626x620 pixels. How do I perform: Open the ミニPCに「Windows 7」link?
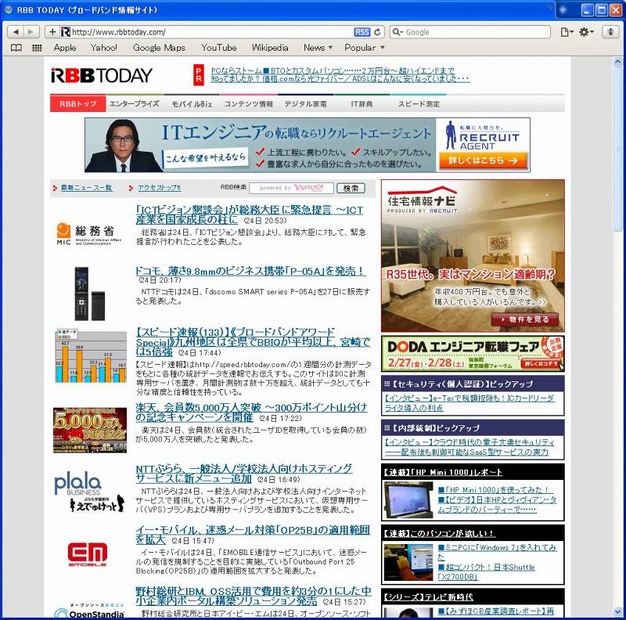click(497, 552)
